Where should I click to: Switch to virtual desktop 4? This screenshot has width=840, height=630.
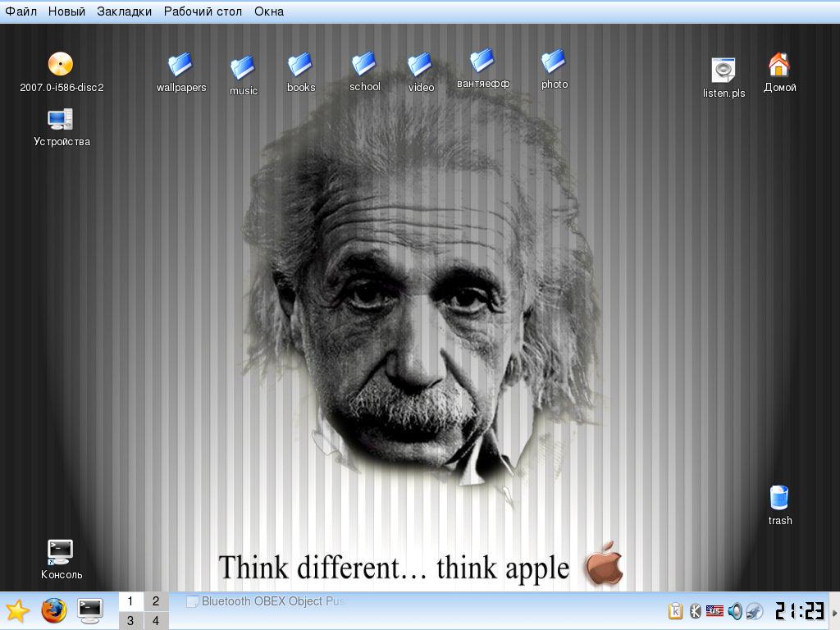pyautogui.click(x=156, y=620)
